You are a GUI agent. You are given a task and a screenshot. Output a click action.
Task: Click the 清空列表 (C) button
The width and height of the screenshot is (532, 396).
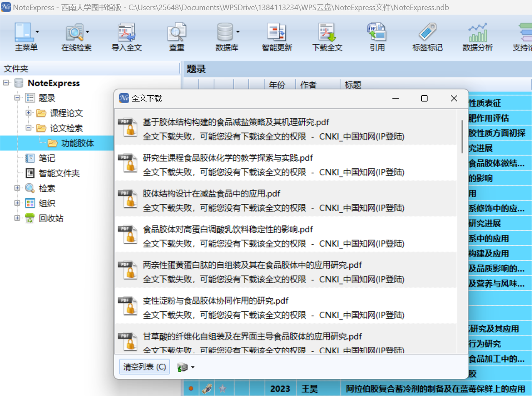pyautogui.click(x=145, y=367)
